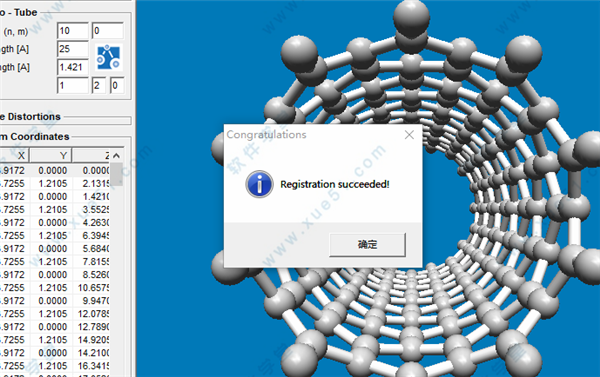Select the table cell showing 16.3415
This screenshot has height=377, width=600.
(94, 366)
